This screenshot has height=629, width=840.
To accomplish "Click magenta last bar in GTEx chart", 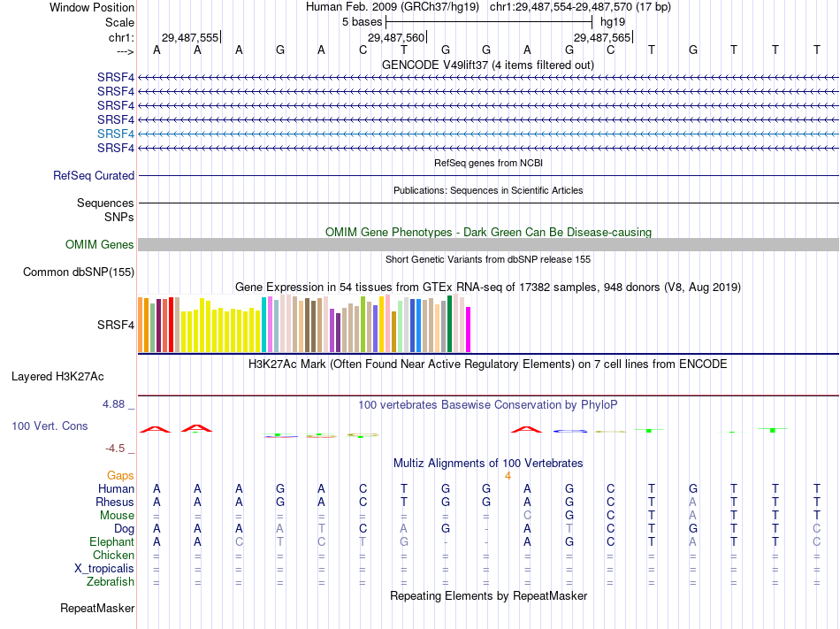I will [469, 329].
